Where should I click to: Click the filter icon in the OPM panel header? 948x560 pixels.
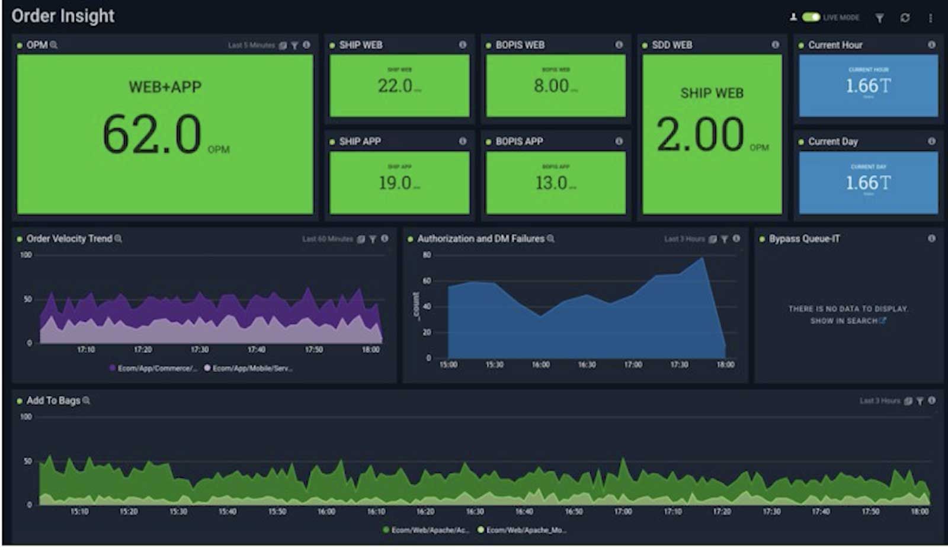(x=294, y=45)
